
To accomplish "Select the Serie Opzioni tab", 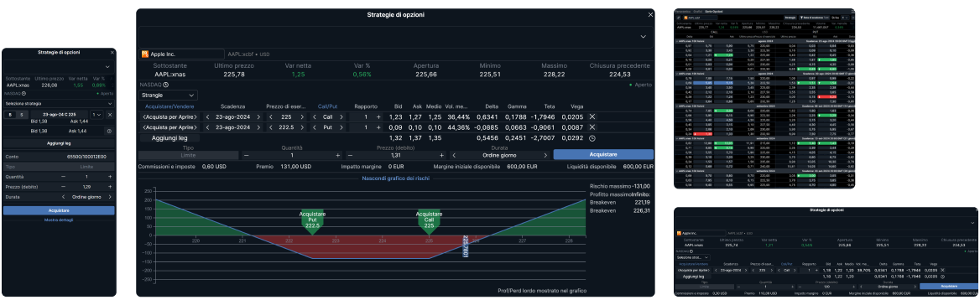I will click(x=713, y=12).
